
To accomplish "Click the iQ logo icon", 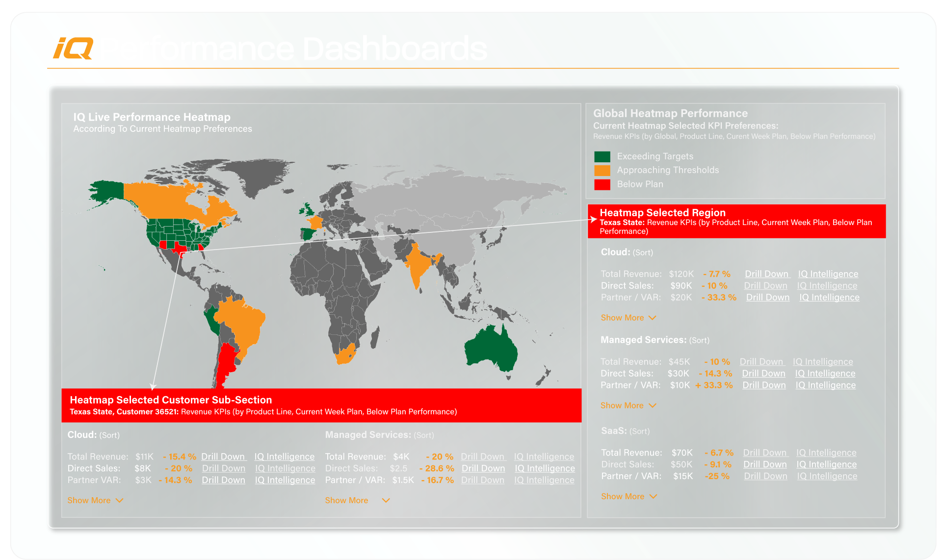I will (x=73, y=49).
